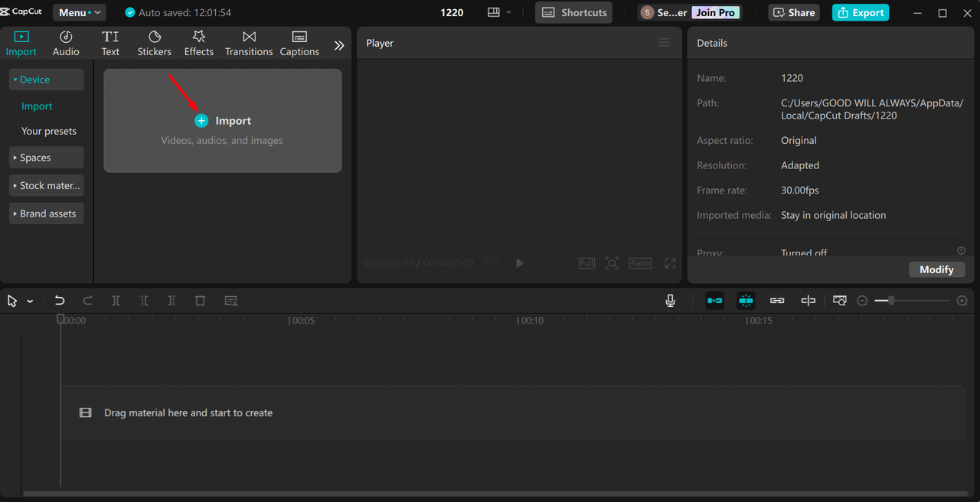Click the Stay in original location value
Viewport: 980px width, 502px height.
point(834,215)
